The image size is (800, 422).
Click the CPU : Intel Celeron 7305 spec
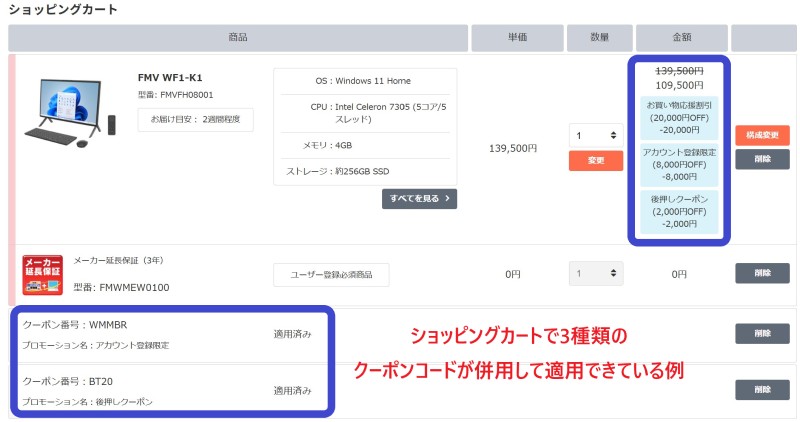coord(378,113)
